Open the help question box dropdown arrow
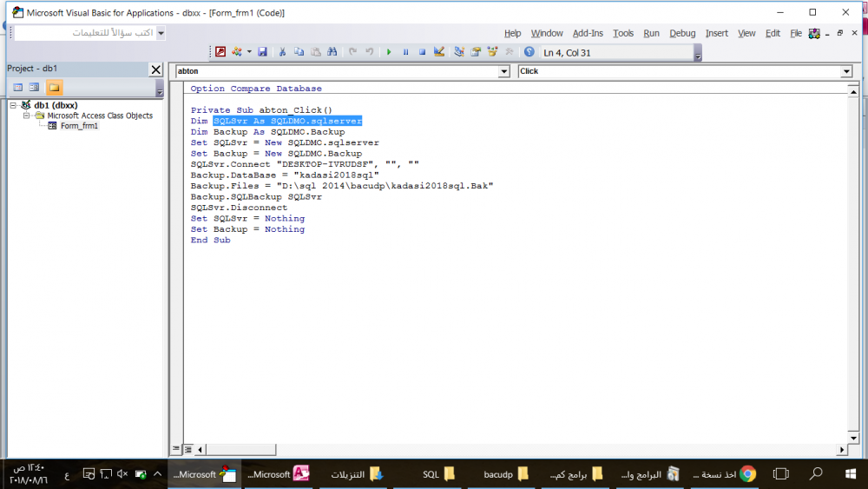Viewport: 868px width, 489px height. [161, 33]
